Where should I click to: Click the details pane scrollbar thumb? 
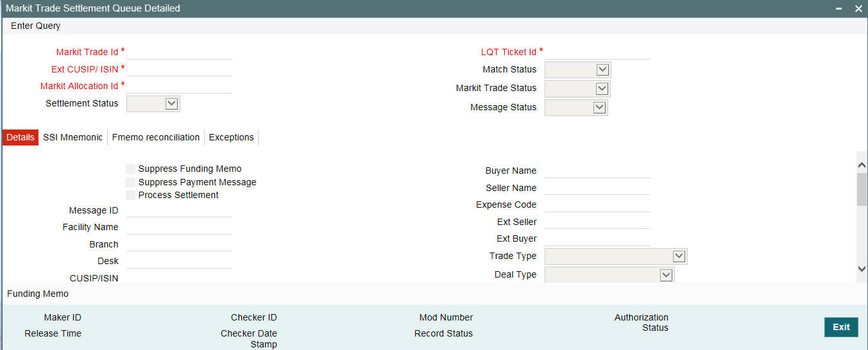(x=862, y=189)
